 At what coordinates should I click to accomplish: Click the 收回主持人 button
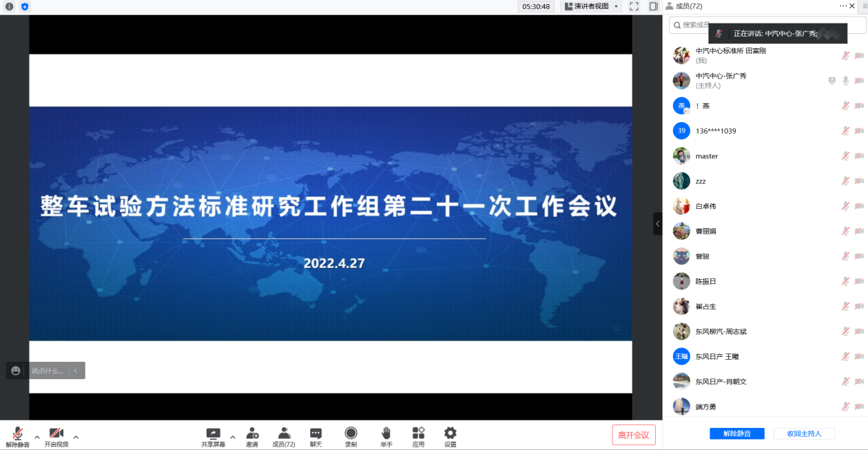[804, 433]
